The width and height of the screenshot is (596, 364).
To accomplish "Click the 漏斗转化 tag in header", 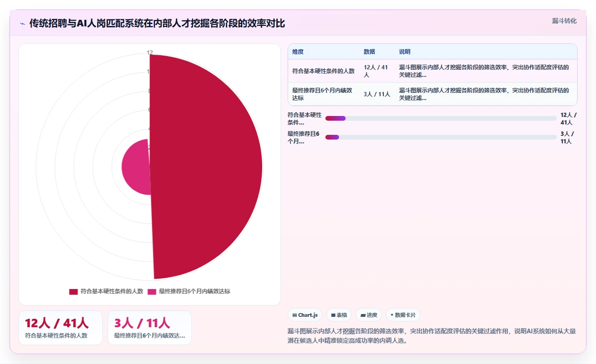I will 564,21.
